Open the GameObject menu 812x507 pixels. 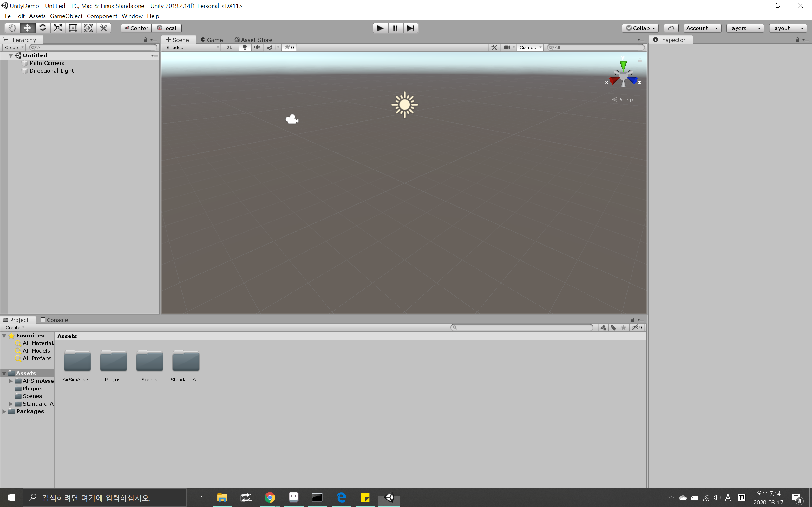pos(66,16)
